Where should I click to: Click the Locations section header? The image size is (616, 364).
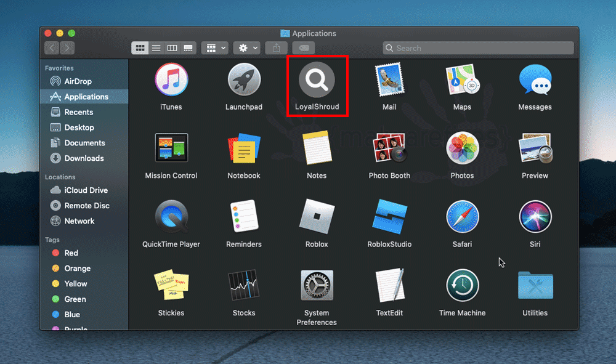tap(60, 177)
